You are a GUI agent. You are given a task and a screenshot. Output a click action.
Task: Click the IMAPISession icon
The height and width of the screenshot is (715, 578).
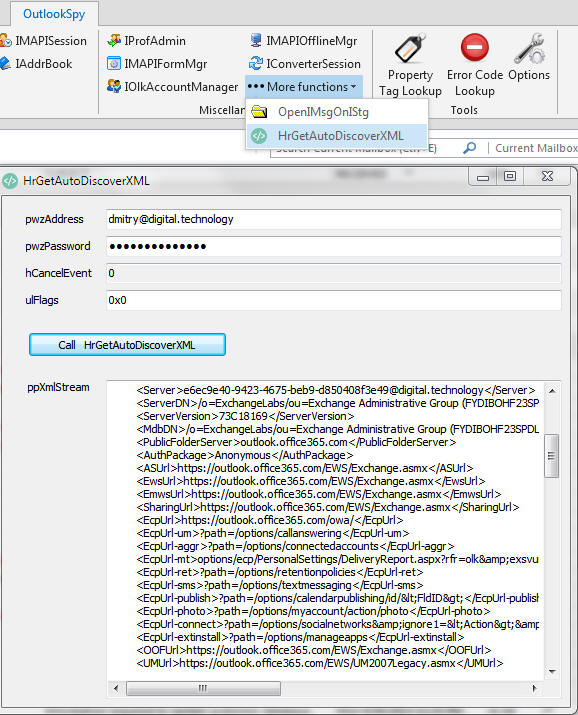point(5,40)
